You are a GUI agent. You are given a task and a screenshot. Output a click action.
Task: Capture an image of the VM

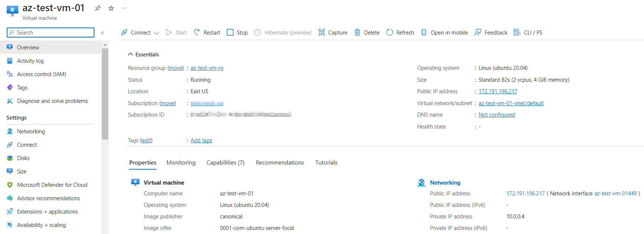pyautogui.click(x=333, y=33)
